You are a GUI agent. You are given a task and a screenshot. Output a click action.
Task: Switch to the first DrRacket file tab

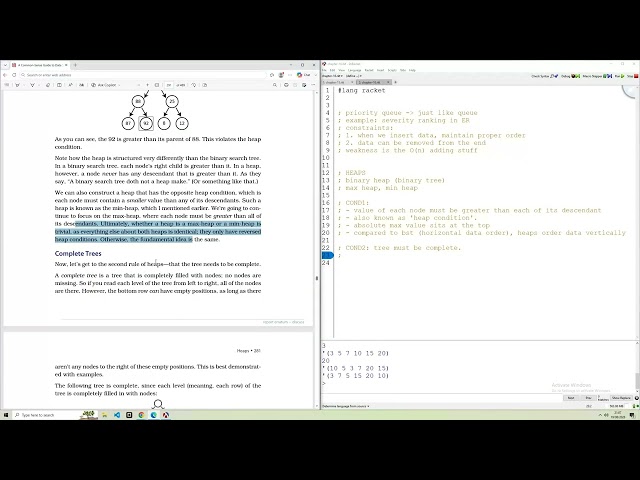[x=336, y=82]
